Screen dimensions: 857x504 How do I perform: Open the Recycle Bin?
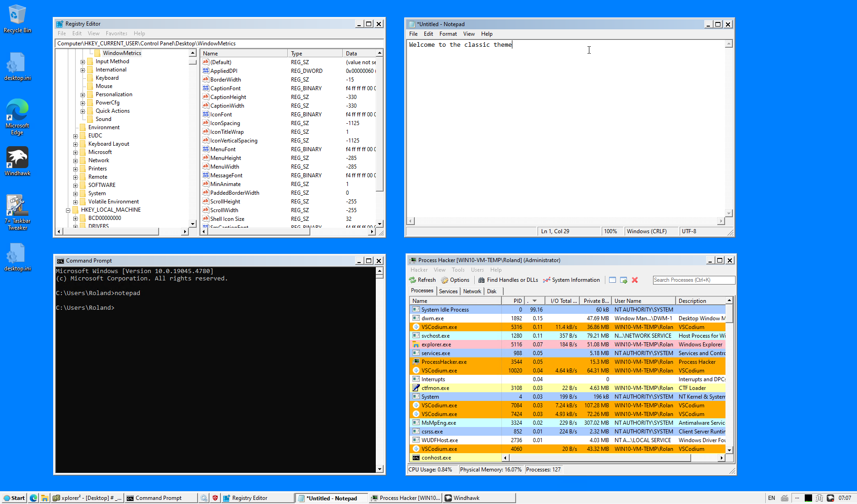pyautogui.click(x=17, y=16)
